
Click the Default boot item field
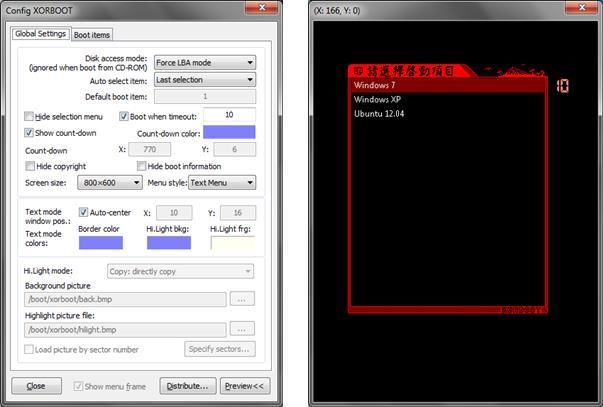[x=205, y=96]
